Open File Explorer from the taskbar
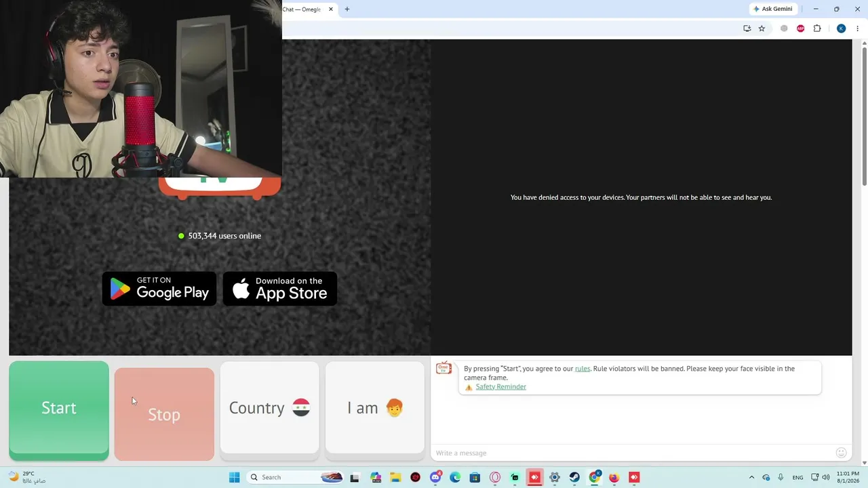 (395, 477)
